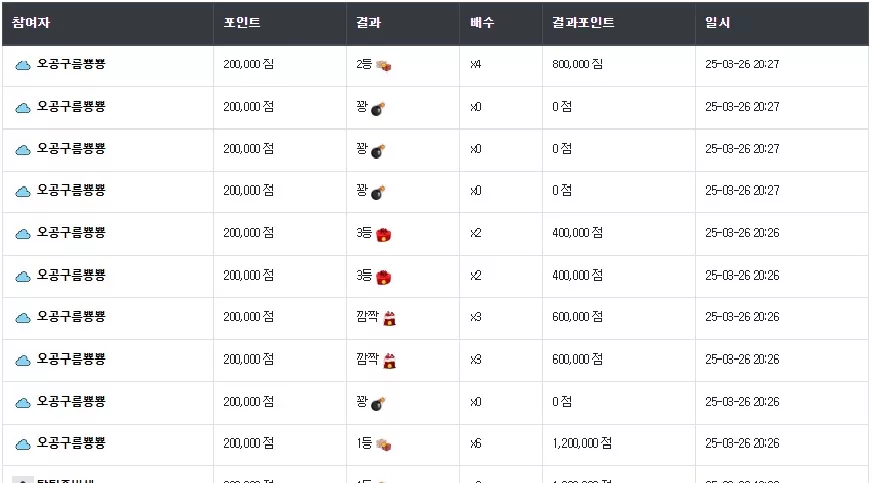Click the bomb icon in the 20:26 꽝 row
This screenshot has width=872, height=483.
(378, 404)
